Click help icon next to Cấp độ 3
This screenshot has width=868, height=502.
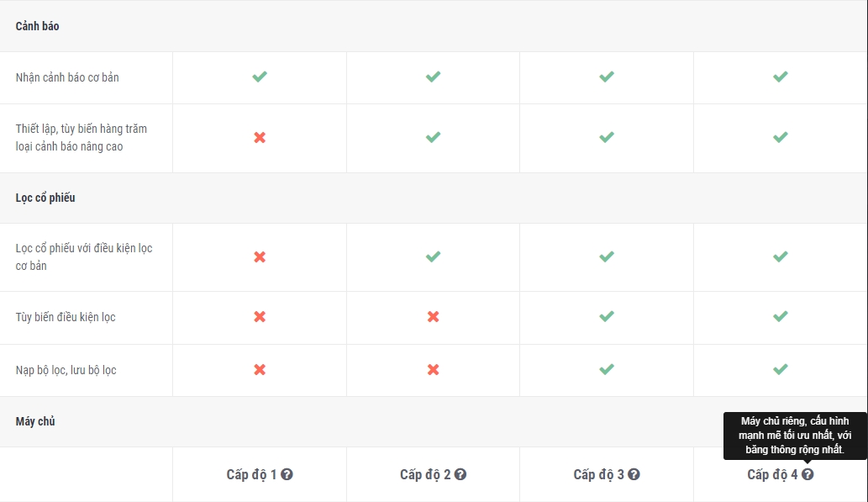634,474
